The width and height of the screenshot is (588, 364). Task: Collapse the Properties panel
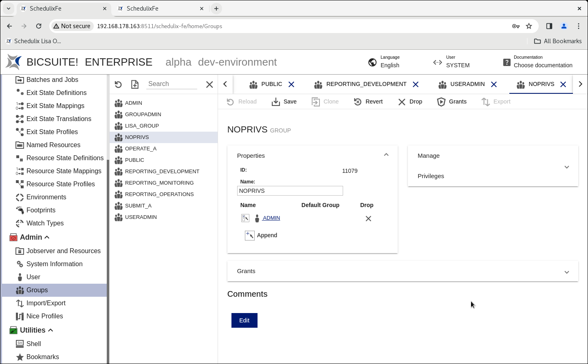tap(386, 155)
